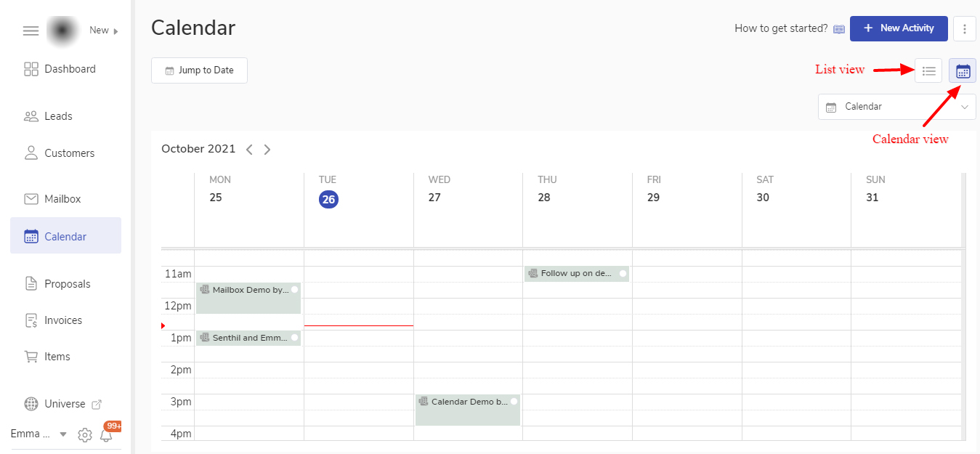
Task: Open settings gear icon
Action: (85, 435)
